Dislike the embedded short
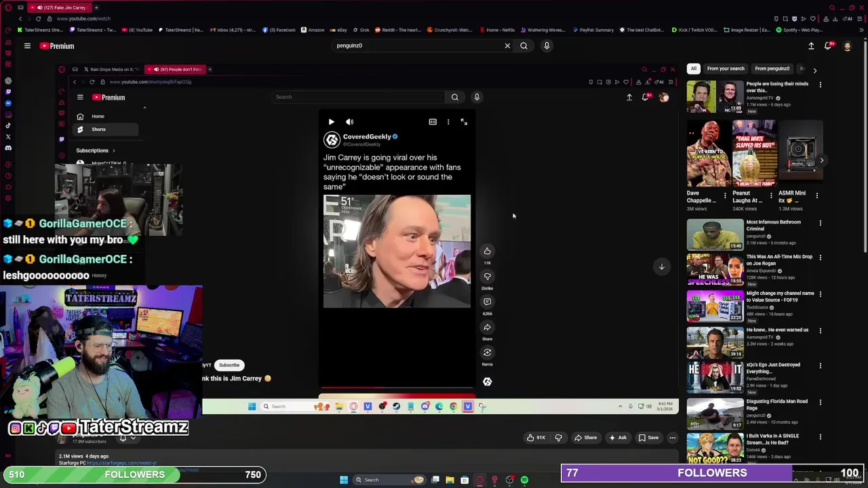 click(487, 277)
